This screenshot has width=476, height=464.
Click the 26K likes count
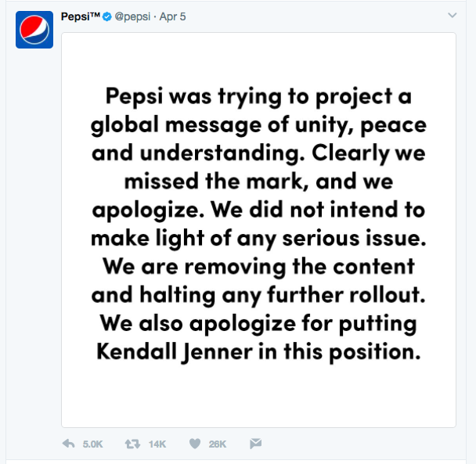(218, 444)
